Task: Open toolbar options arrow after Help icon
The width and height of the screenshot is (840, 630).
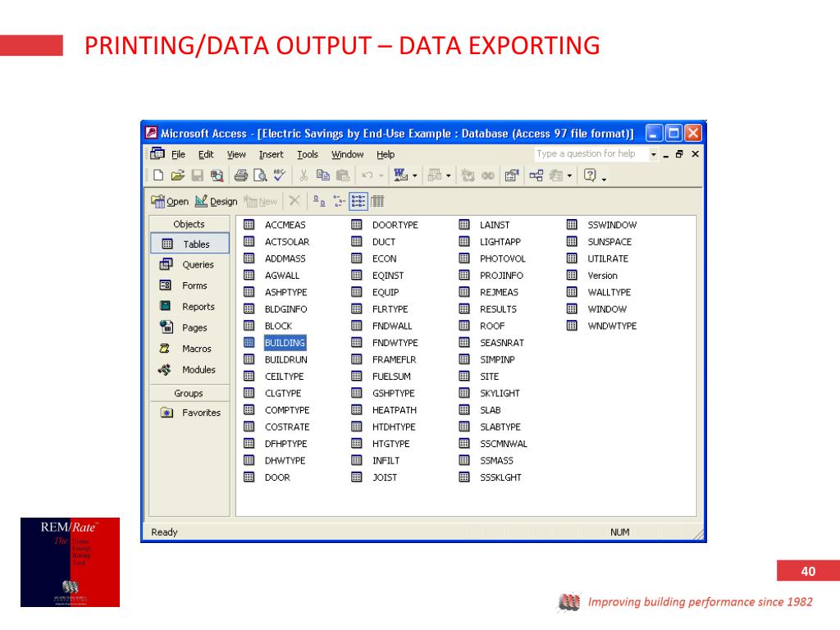Action: 604,180
